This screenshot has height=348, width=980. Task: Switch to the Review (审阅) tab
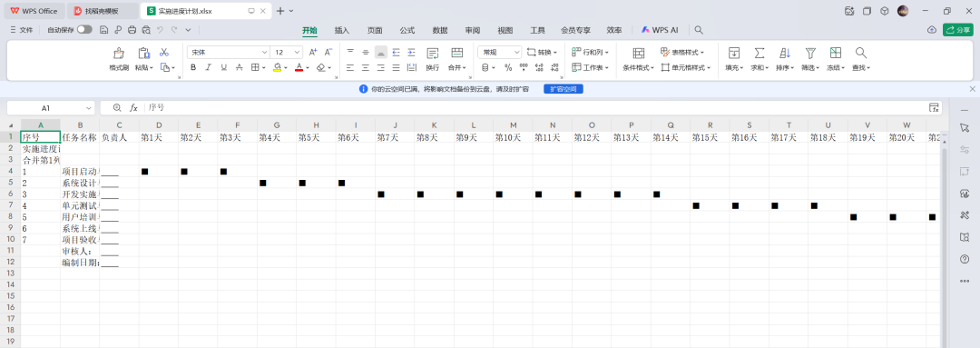[x=473, y=30]
